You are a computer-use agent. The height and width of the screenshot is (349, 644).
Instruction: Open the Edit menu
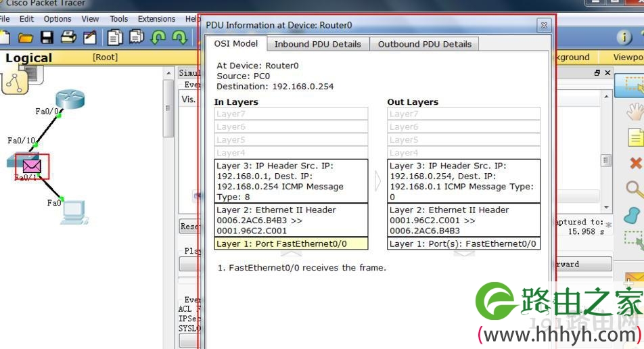coord(26,19)
